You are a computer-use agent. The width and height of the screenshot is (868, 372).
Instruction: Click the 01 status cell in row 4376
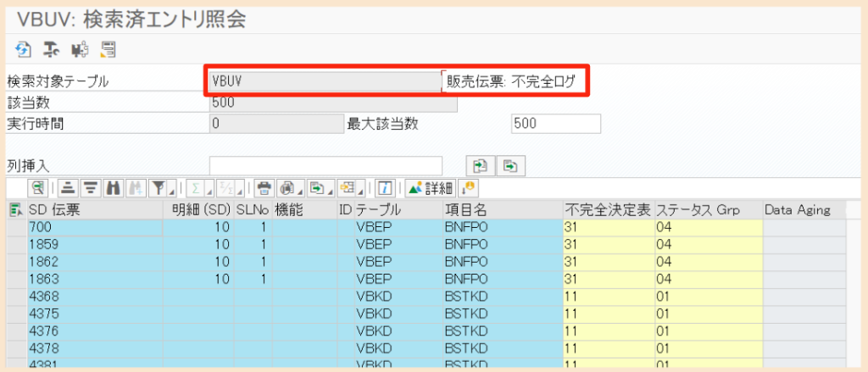point(709,331)
